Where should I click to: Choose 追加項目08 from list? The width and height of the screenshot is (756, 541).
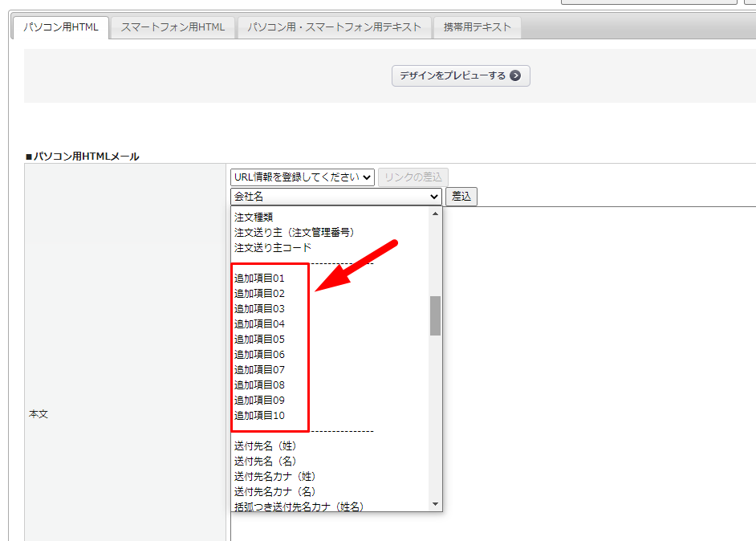coord(330,385)
